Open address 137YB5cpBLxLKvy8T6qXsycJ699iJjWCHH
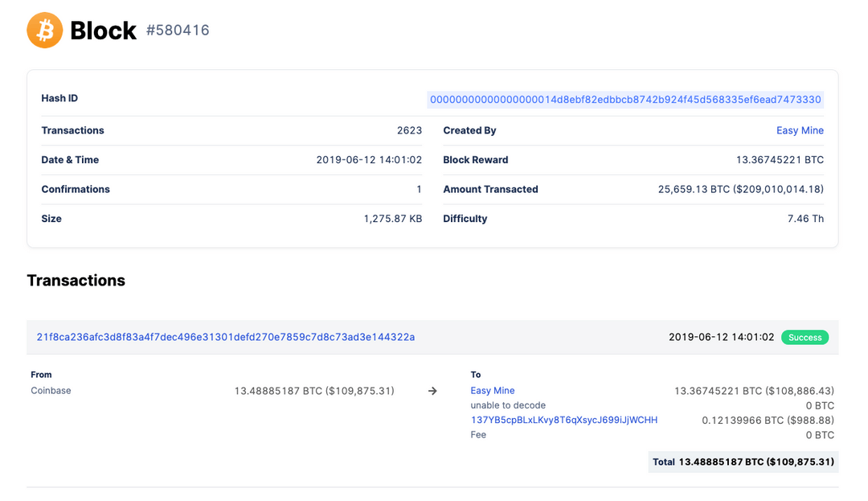868x501 pixels. click(563, 420)
